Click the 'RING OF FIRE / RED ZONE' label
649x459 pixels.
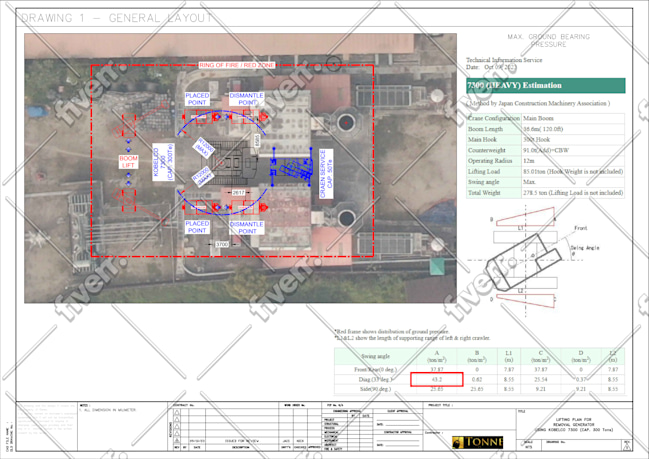point(236,65)
